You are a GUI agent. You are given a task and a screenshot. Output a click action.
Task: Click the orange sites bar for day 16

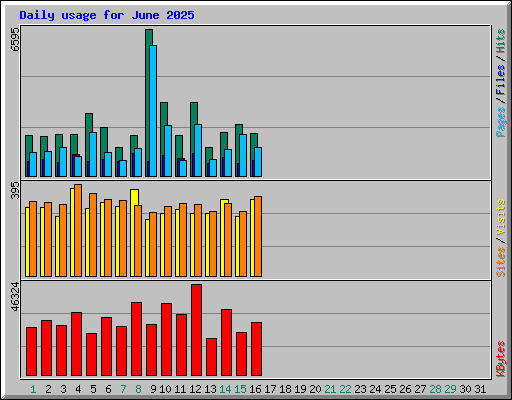tap(258, 236)
